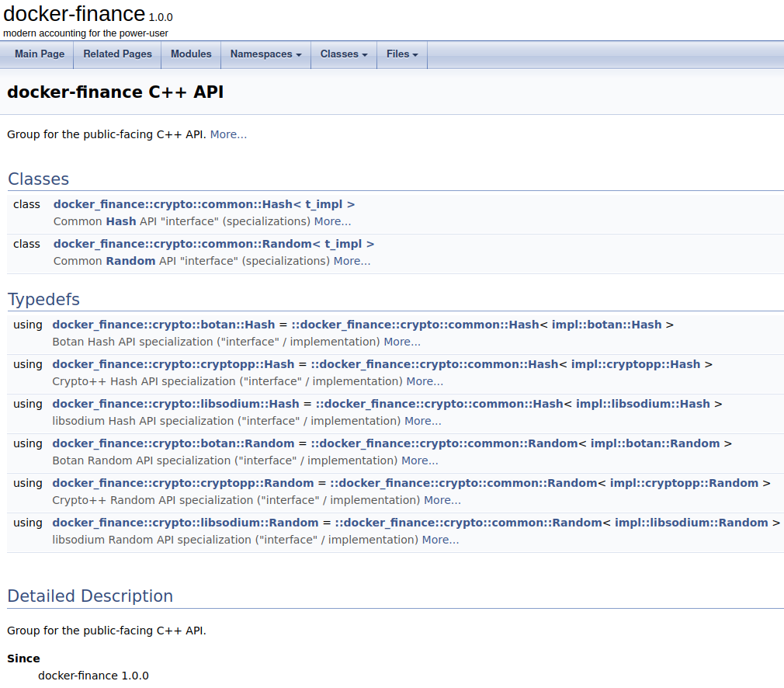This screenshot has height=688, width=784.
Task: Open the crypto::cryptopp::Random typedef link
Action: click(x=182, y=483)
